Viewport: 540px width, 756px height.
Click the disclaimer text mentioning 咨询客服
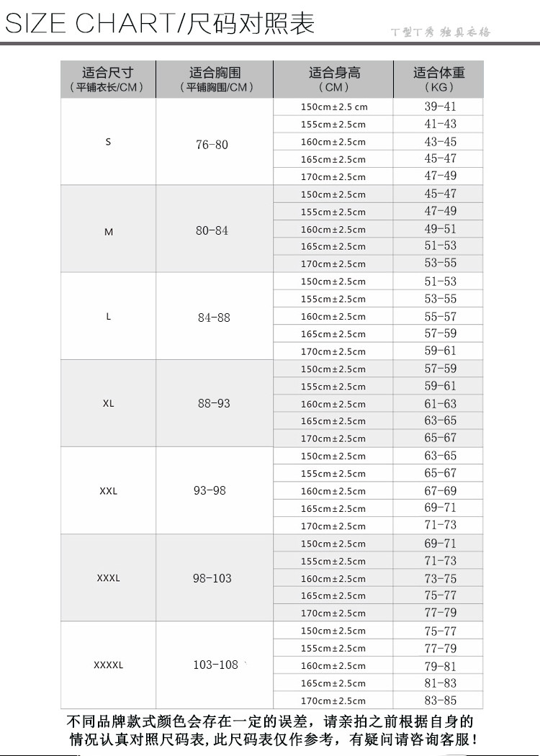(x=273, y=731)
